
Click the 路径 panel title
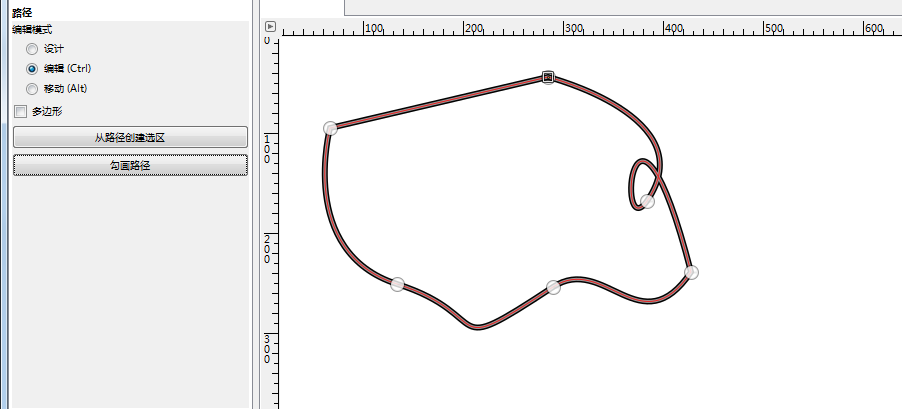pyautogui.click(x=22, y=13)
